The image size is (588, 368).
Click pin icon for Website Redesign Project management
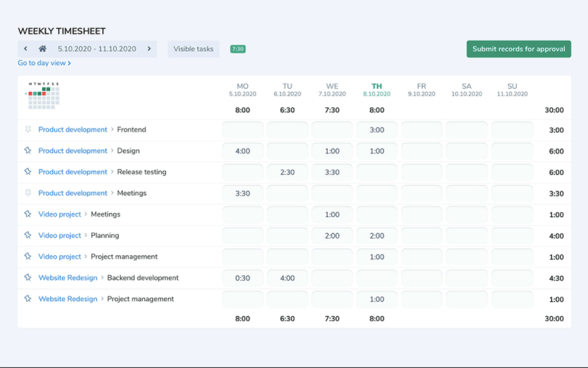pos(28,299)
